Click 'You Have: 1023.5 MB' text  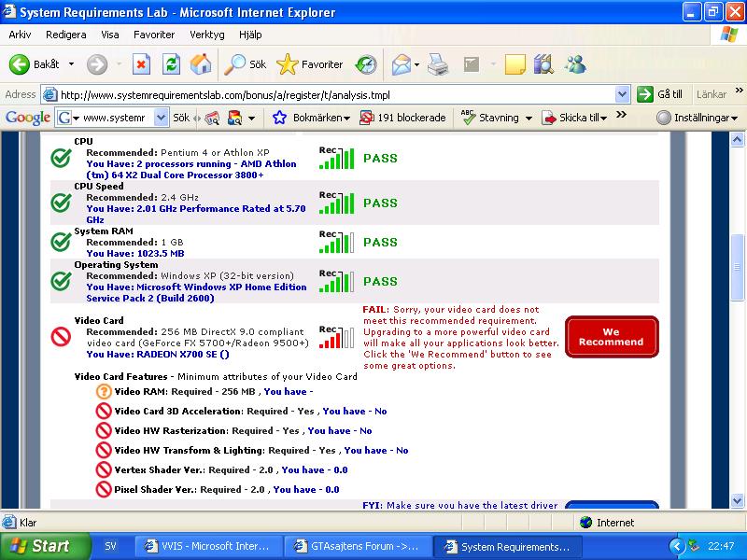135,253
